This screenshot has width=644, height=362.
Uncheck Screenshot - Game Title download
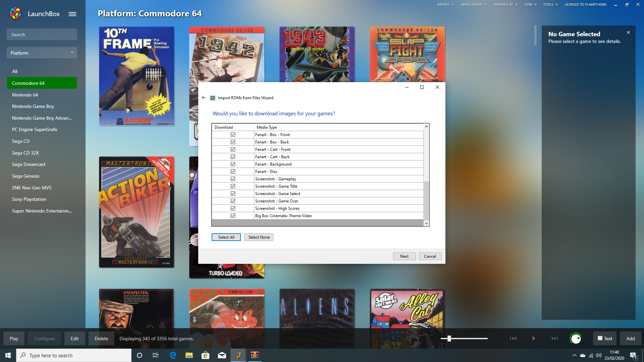click(233, 186)
